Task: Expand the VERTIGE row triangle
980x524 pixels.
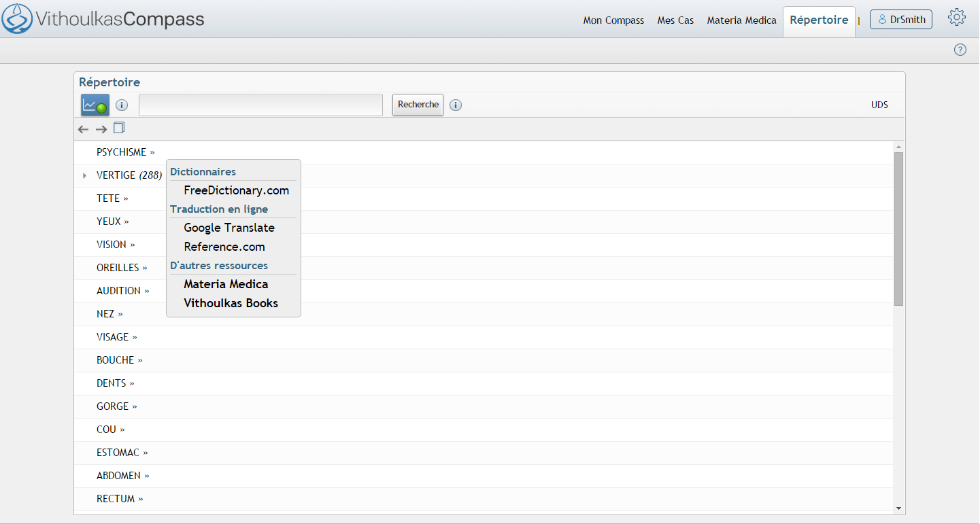Action: point(84,175)
